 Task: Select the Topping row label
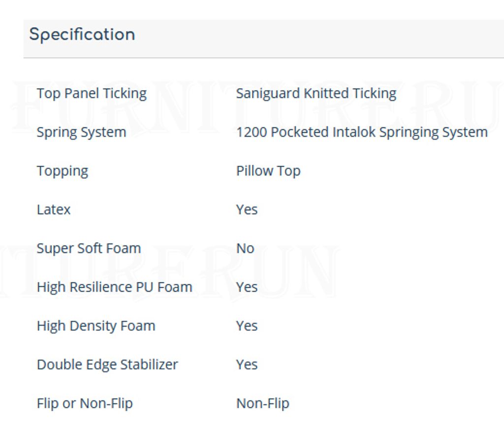pyautogui.click(x=63, y=171)
